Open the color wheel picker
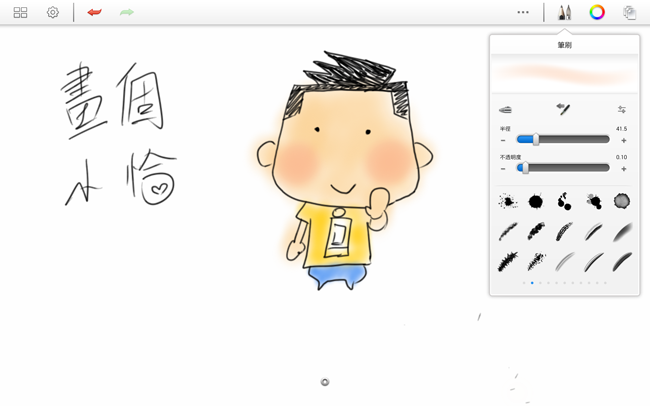 (x=597, y=12)
